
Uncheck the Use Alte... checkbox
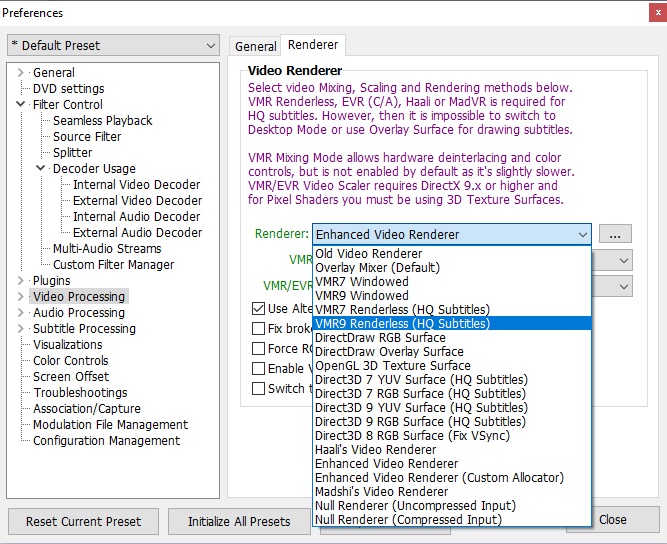258,308
